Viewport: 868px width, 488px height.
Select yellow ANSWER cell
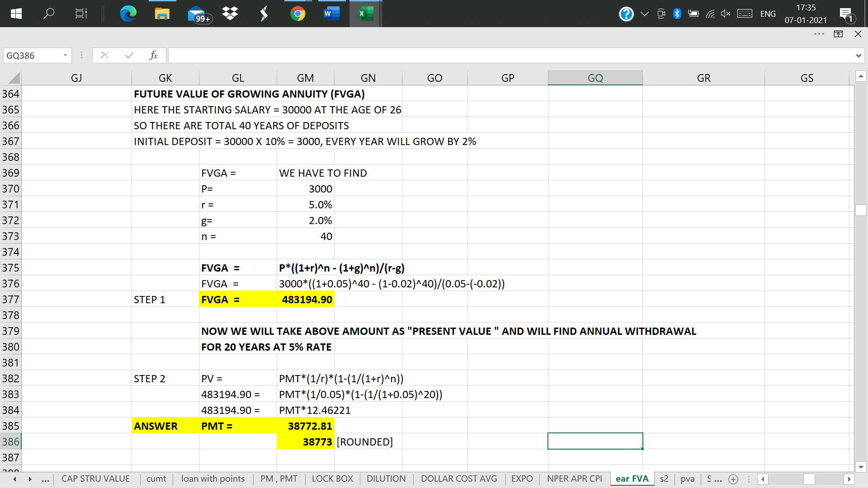pyautogui.click(x=165, y=426)
